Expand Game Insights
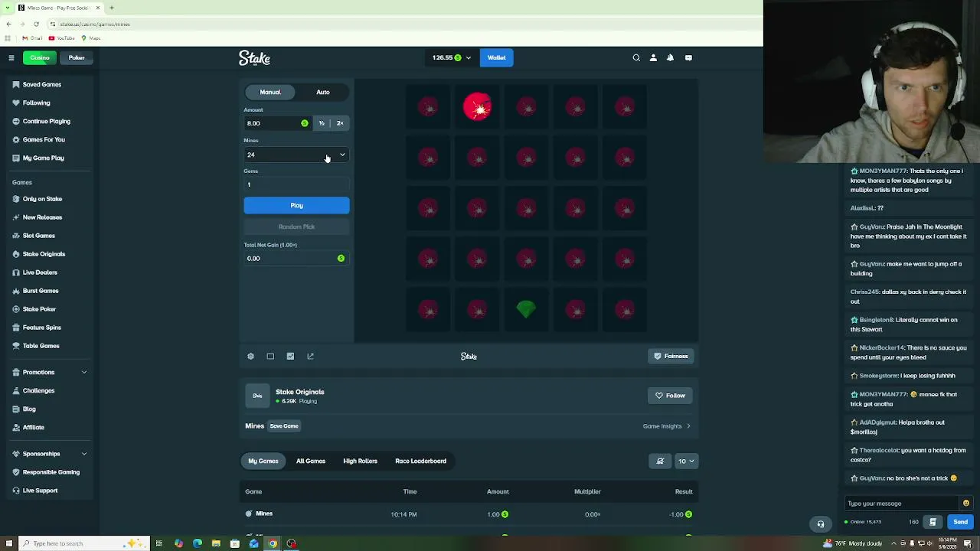The height and width of the screenshot is (551, 980). 667,426
